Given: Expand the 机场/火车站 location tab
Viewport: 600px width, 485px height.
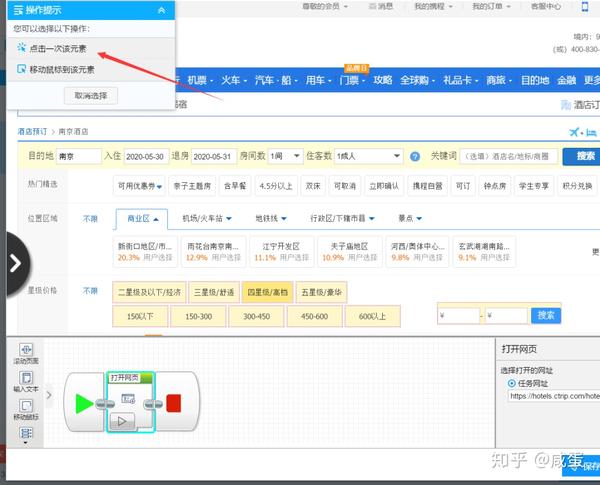Looking at the screenshot, I should (207, 219).
